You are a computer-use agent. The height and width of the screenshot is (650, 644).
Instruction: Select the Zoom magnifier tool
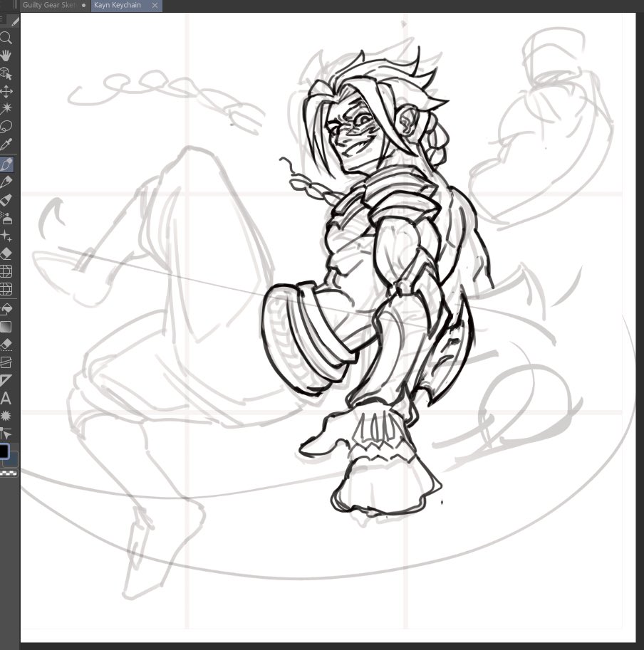click(6, 38)
